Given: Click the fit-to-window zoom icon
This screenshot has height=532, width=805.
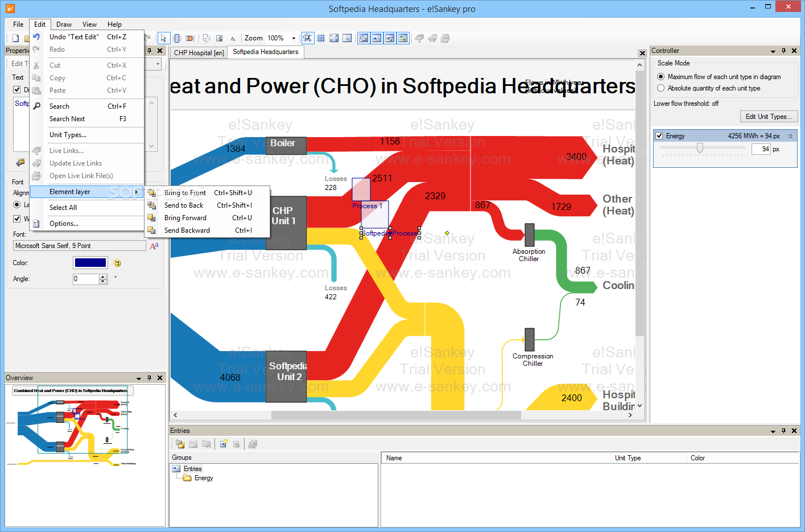Looking at the screenshot, I should [x=334, y=38].
